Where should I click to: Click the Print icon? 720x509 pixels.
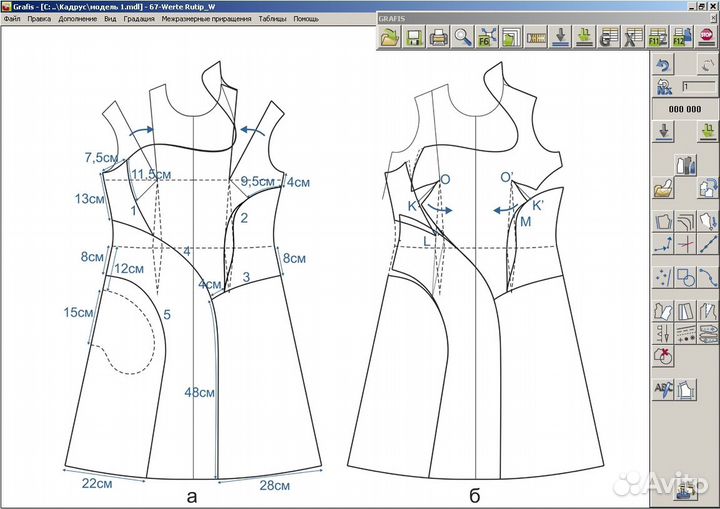coord(438,39)
